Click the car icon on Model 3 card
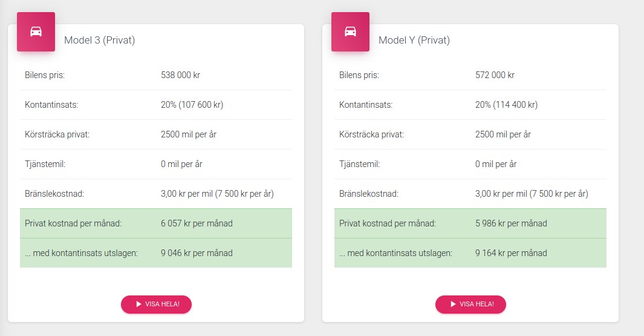This screenshot has width=644, height=336. (36, 31)
